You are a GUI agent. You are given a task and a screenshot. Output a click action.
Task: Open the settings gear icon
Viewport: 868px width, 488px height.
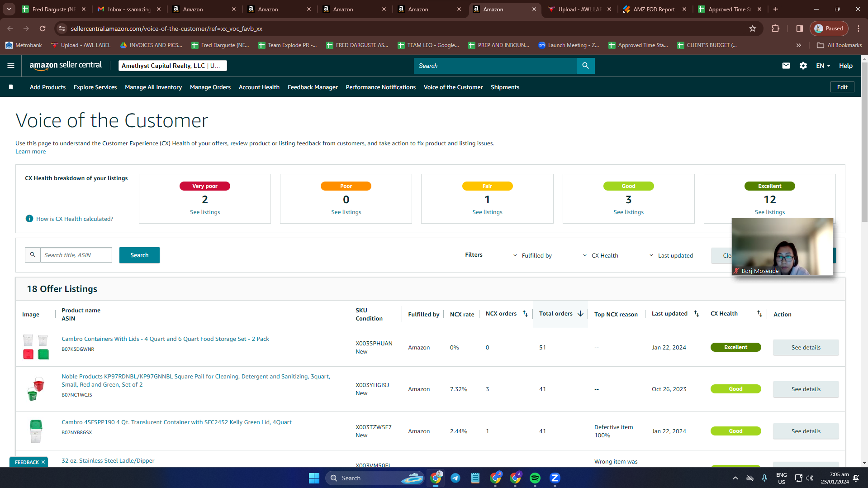click(803, 66)
